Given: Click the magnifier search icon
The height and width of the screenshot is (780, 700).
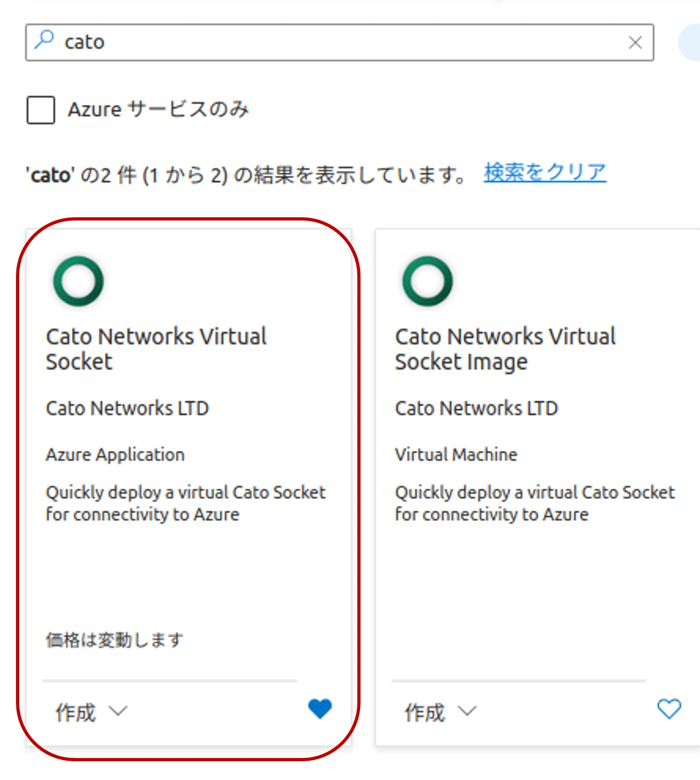Looking at the screenshot, I should tap(44, 40).
